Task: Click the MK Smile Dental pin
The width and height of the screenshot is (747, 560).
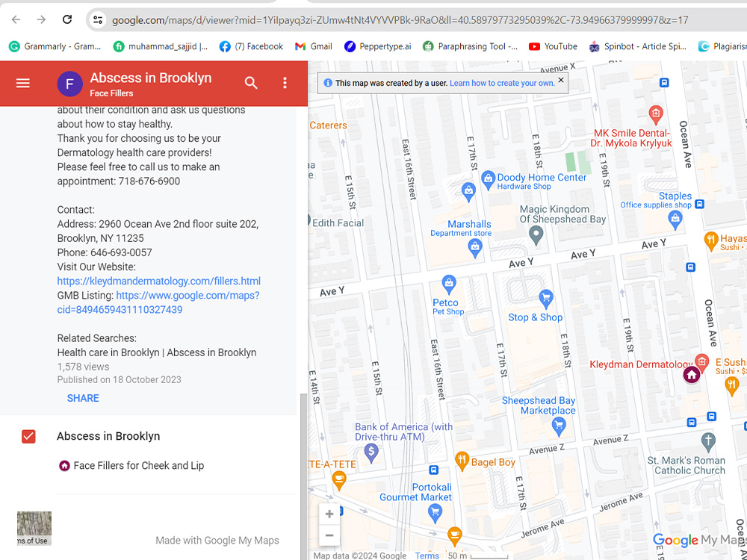Action: [x=656, y=115]
